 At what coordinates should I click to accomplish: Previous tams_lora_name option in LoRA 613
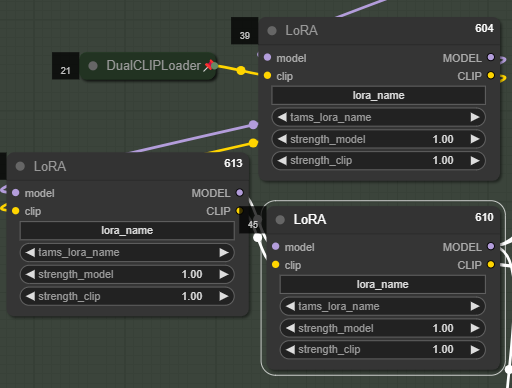[x=30, y=252]
